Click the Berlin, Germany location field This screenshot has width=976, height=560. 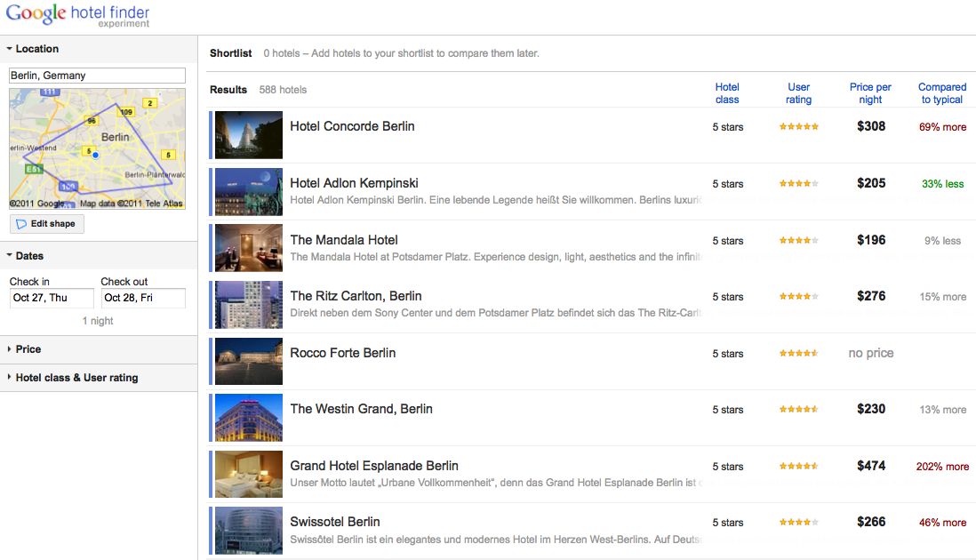point(97,76)
